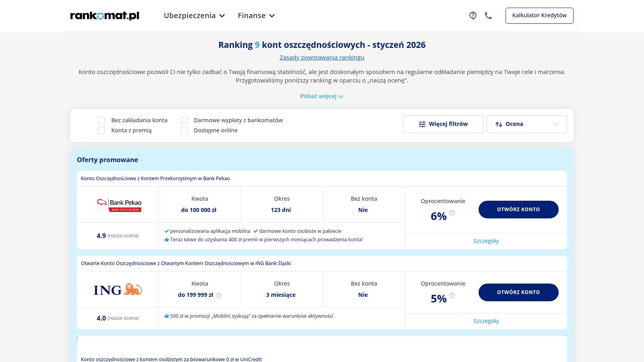644x362 pixels.
Task: Open info tooltip next to 5% rate
Action: [x=452, y=295]
